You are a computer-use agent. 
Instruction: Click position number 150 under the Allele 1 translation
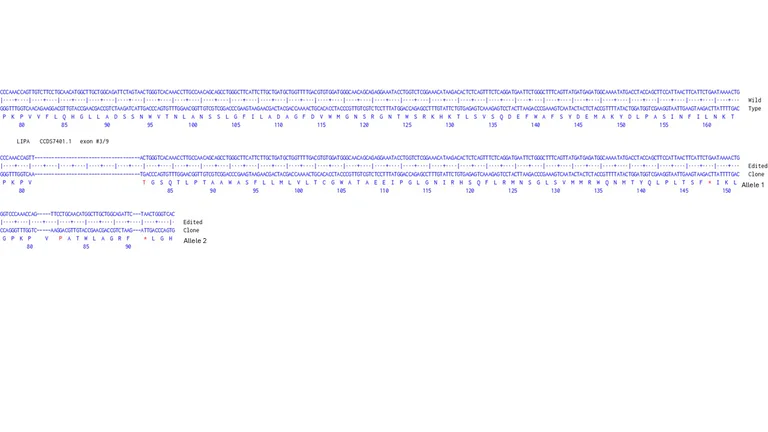click(726, 191)
